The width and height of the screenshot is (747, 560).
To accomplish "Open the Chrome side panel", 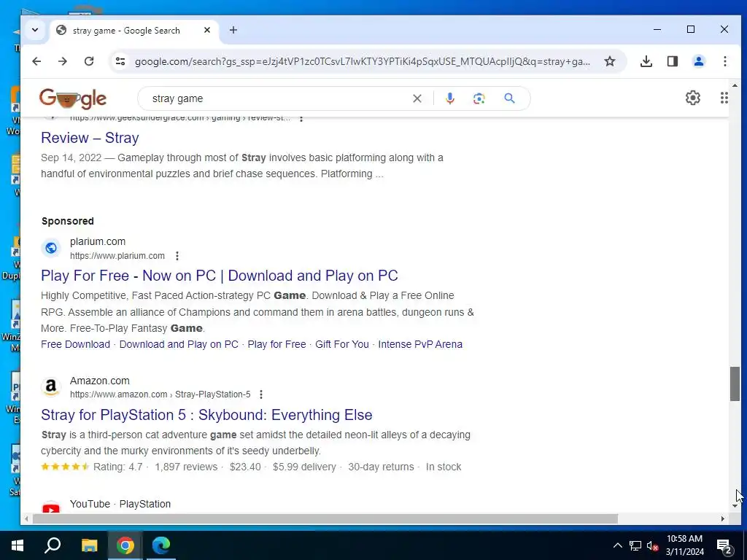I will click(672, 61).
